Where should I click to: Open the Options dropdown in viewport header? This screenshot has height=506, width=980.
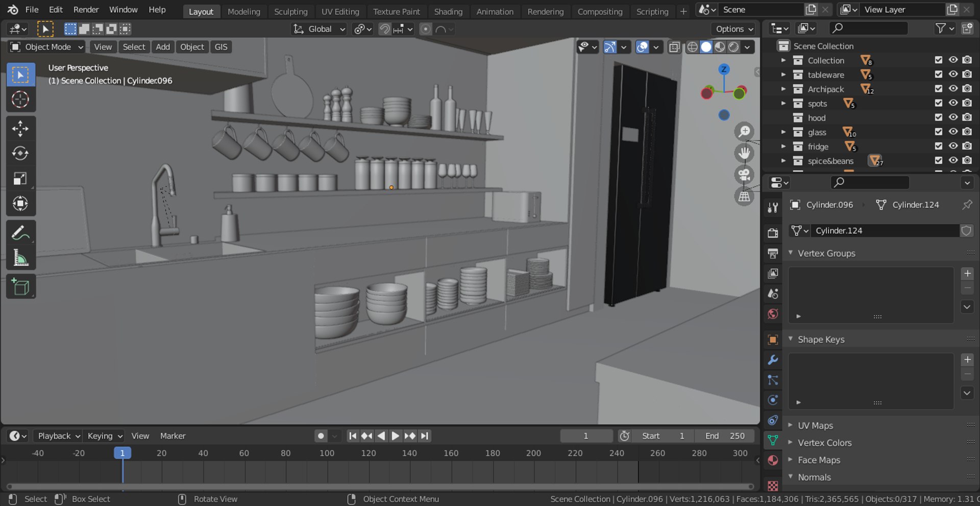[734, 29]
